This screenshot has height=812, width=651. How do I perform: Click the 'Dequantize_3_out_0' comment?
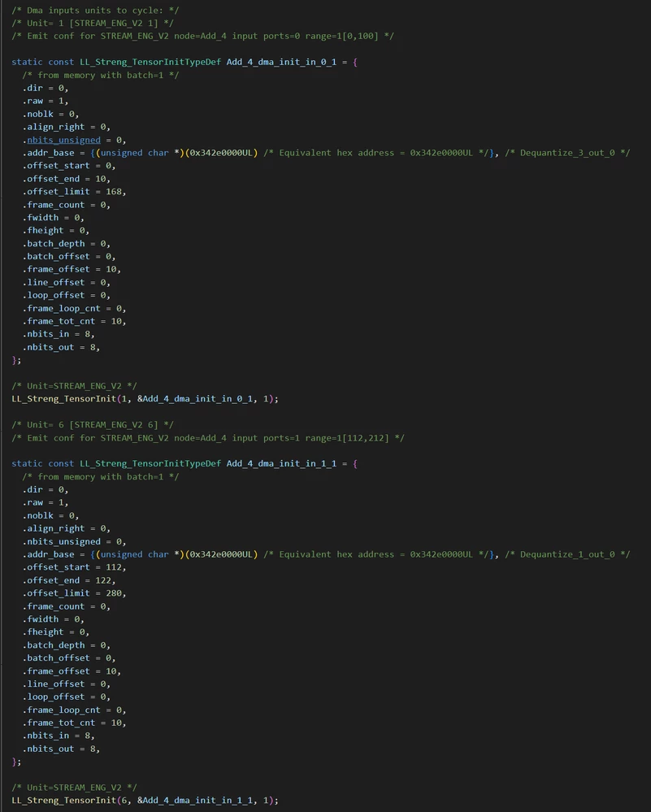pos(567,153)
